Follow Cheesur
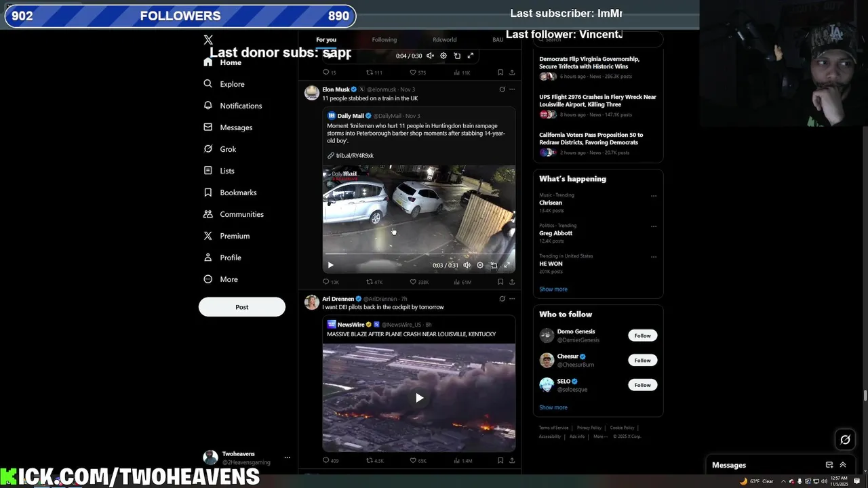This screenshot has width=868, height=488. (642, 361)
